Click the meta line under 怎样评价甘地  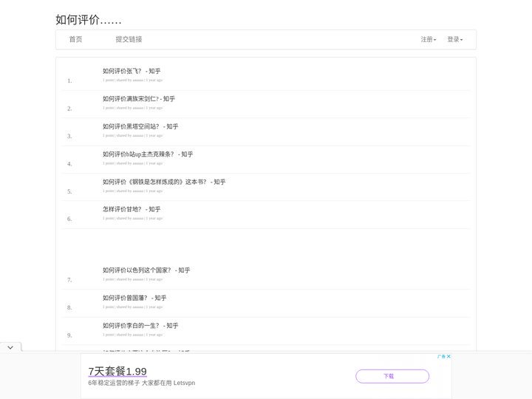[133, 218]
